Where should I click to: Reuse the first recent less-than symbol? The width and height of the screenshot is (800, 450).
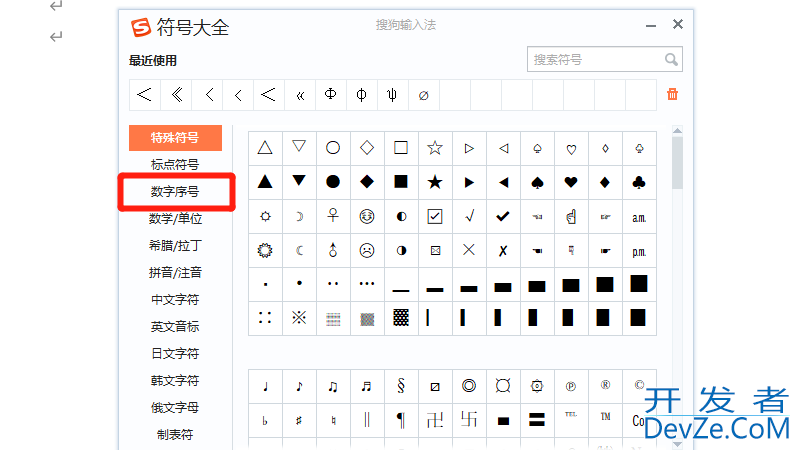(x=144, y=94)
